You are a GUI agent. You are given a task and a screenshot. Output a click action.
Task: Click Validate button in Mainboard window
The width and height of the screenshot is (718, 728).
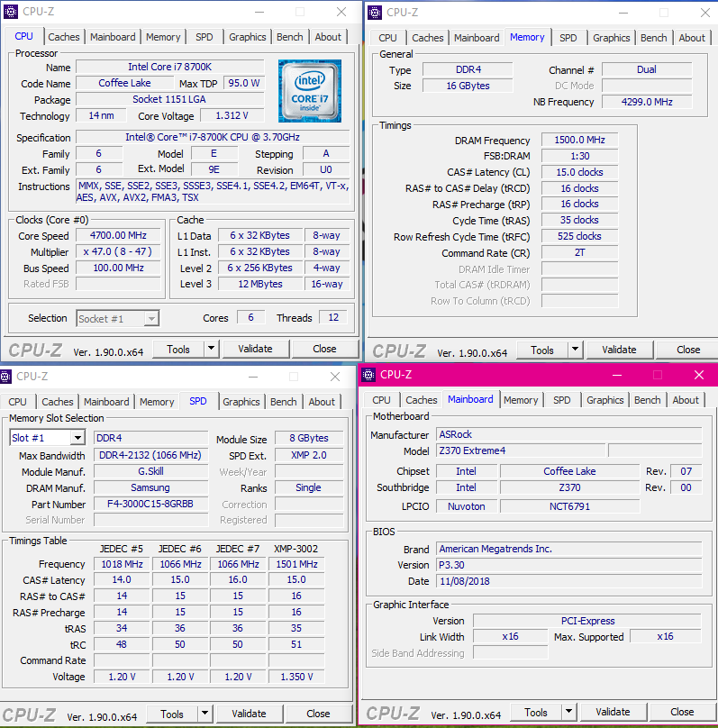(x=613, y=712)
